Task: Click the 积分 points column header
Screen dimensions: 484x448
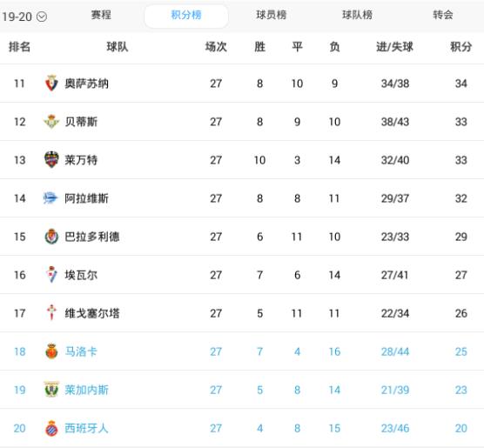Action: pos(460,47)
